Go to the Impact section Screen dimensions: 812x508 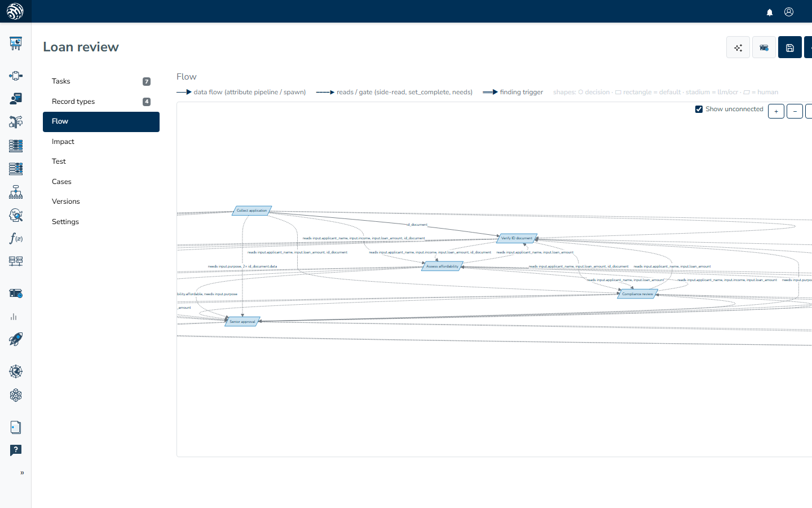[101, 142]
